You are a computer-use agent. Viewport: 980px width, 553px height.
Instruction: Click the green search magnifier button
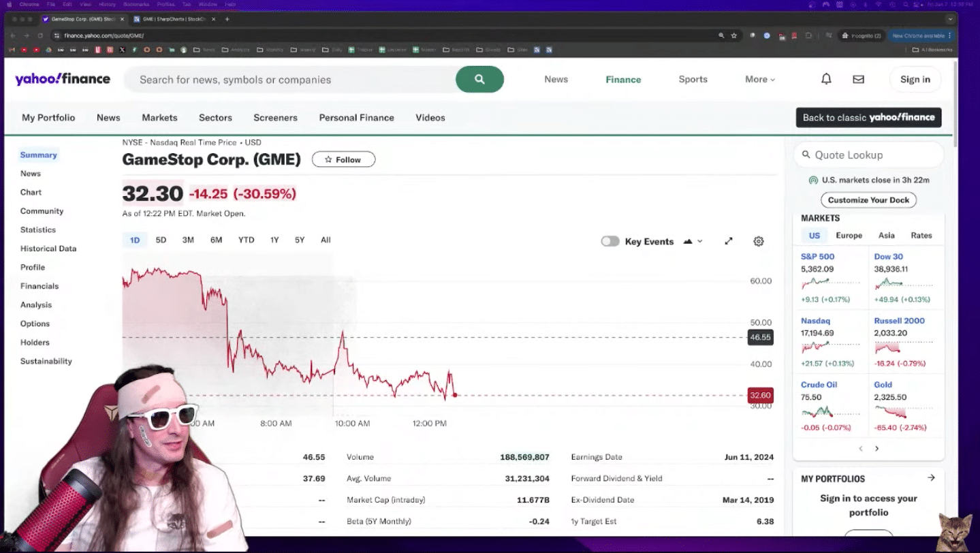tap(479, 79)
